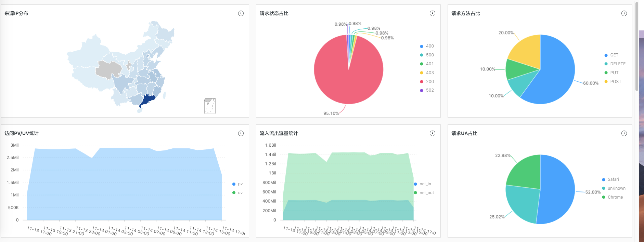Screen dimensions: 644x242
Task: Toggle the GET method legend item
Action: [x=611, y=55]
